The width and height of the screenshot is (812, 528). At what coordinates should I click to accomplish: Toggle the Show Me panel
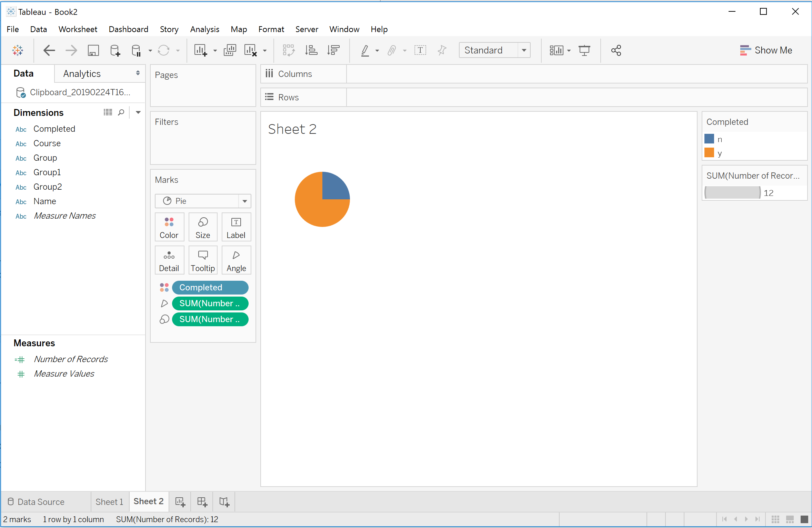(766, 50)
